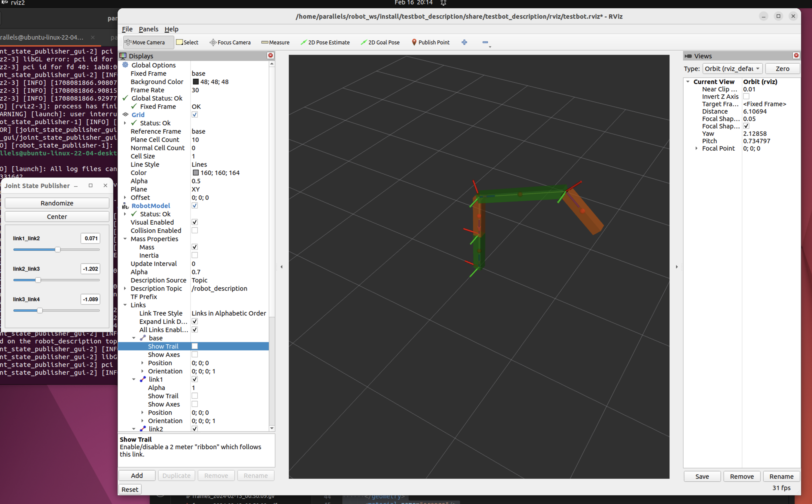Click the Focus Camera tool

[230, 42]
